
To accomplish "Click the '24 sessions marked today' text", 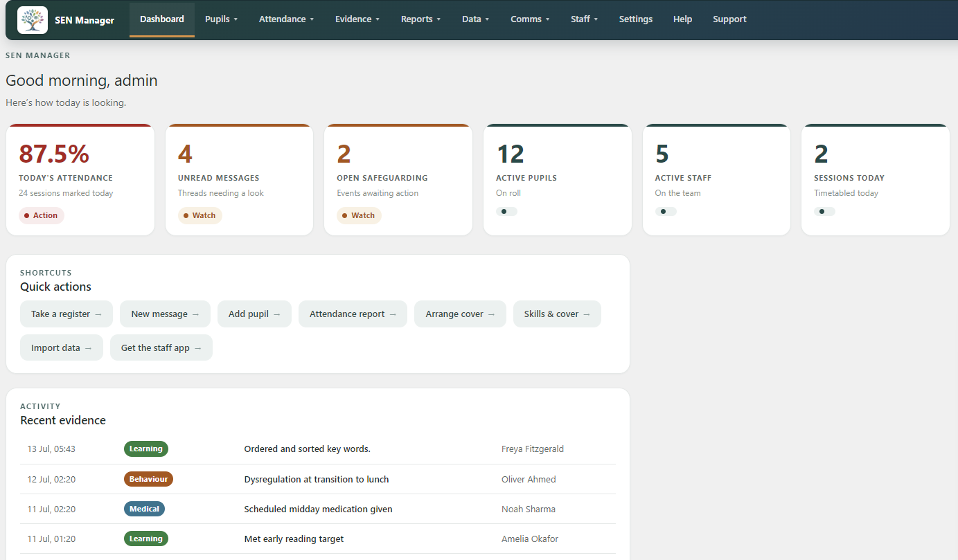I will click(x=66, y=193).
